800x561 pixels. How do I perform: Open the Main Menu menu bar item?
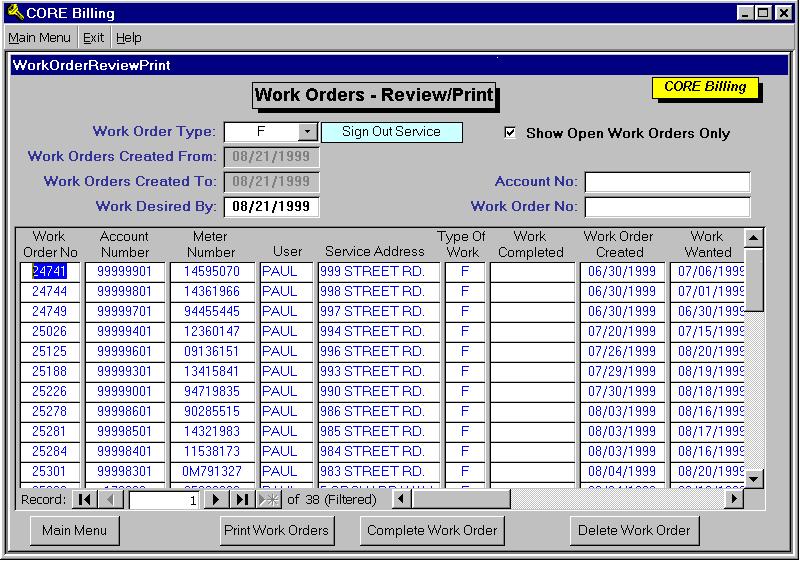click(39, 38)
